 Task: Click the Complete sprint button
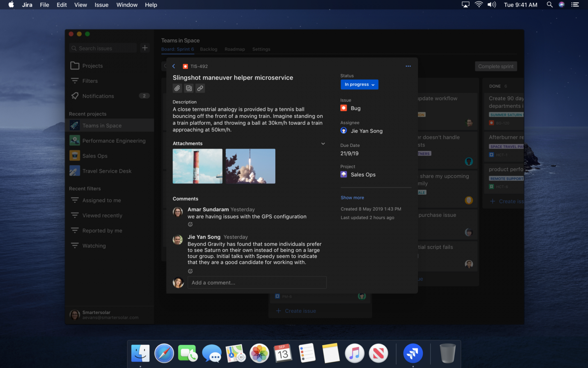tap(496, 66)
